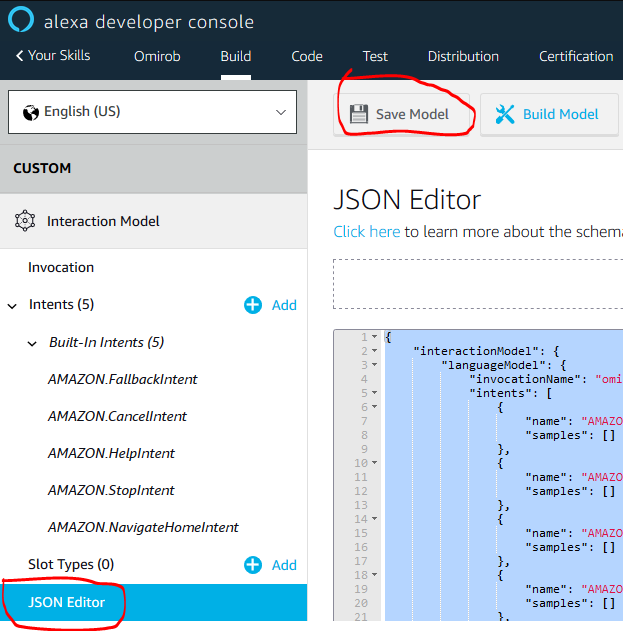Click the back arrow before Your Skills
Image resolution: width=623 pixels, height=631 pixels.
coord(19,56)
